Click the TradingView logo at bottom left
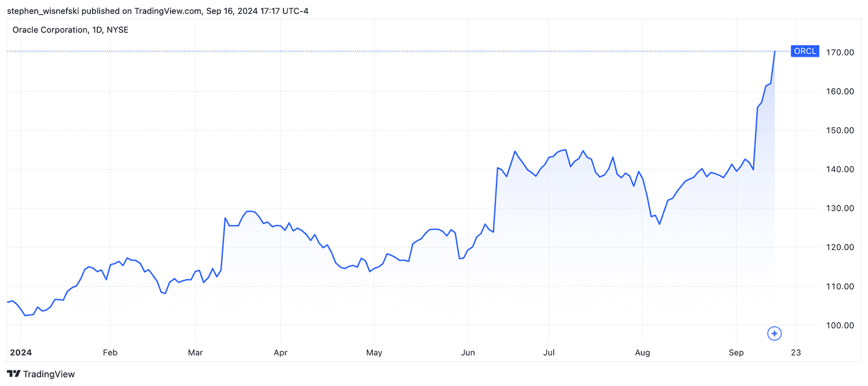The image size is (868, 386). 41,374
